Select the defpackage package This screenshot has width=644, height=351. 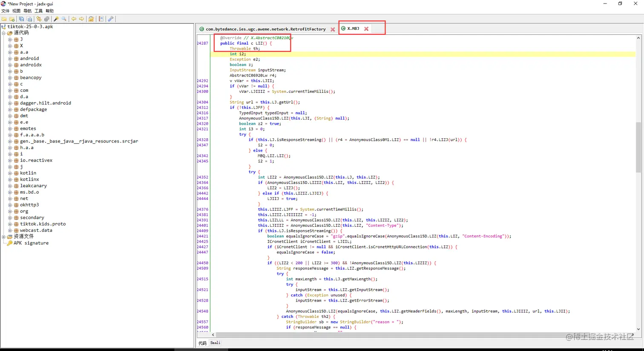33,109
